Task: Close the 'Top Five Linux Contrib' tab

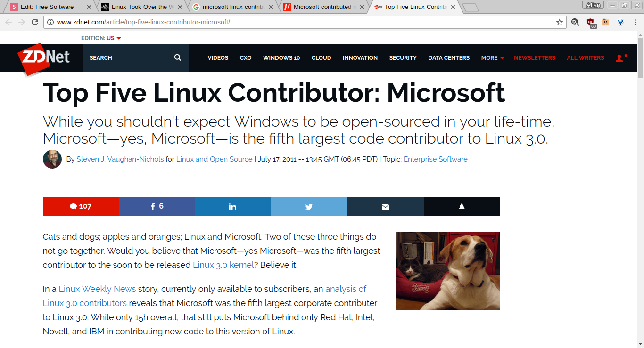Action: click(453, 7)
